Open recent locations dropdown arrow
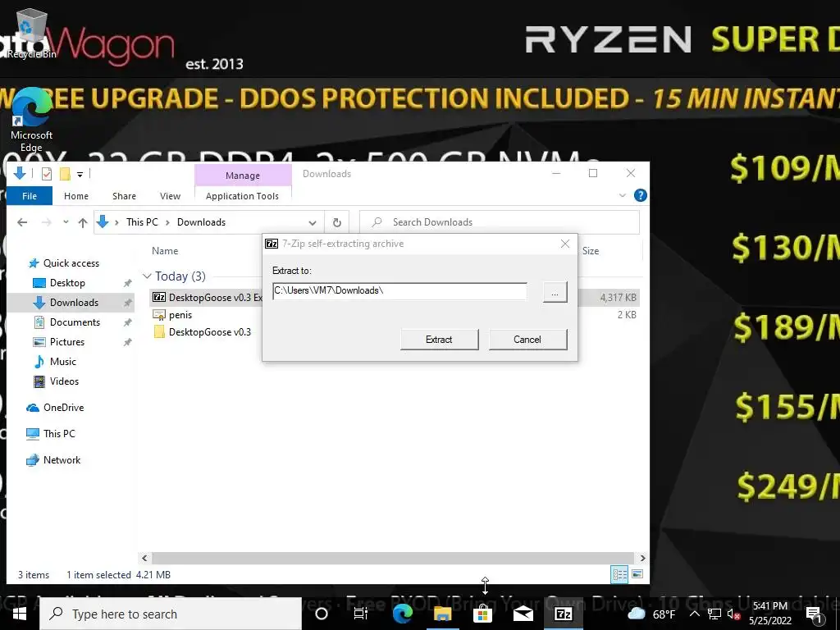This screenshot has height=630, width=840. coord(66,221)
